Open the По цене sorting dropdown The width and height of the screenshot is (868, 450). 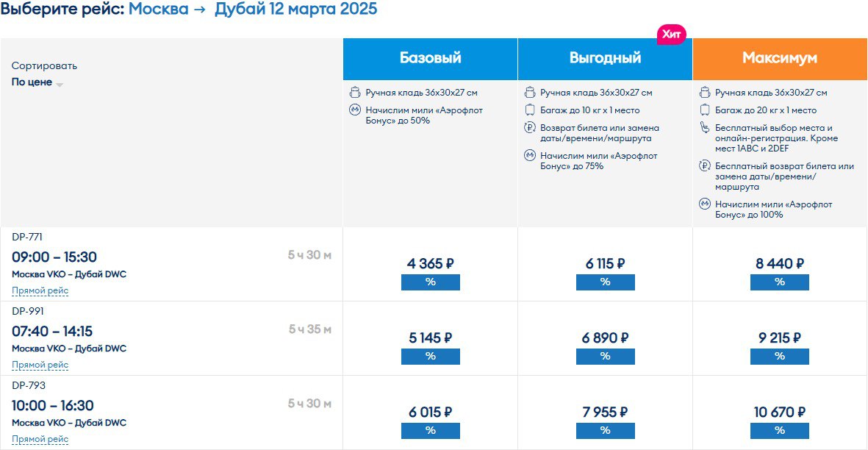pos(37,82)
